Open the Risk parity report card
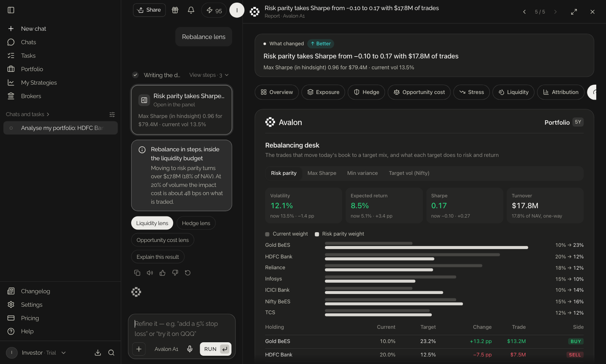 182,110
